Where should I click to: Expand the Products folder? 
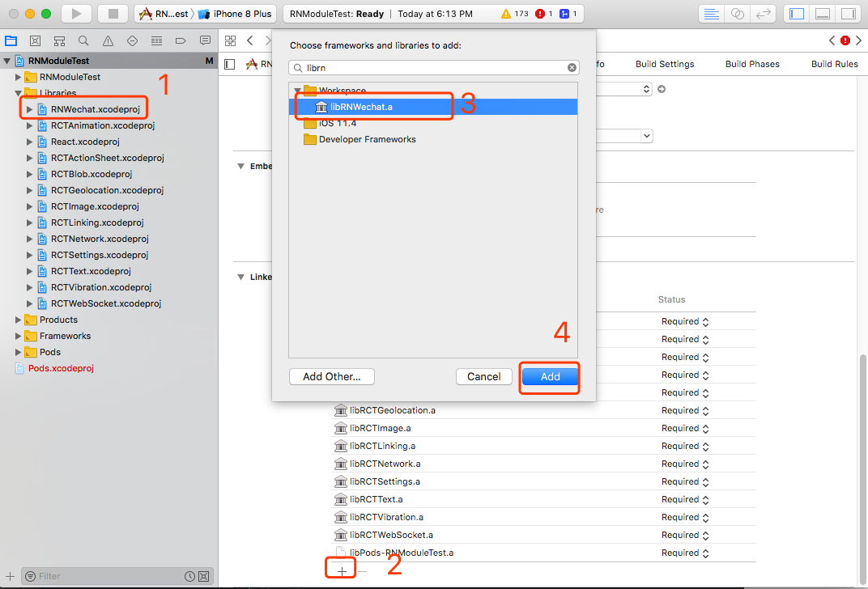tap(19, 320)
